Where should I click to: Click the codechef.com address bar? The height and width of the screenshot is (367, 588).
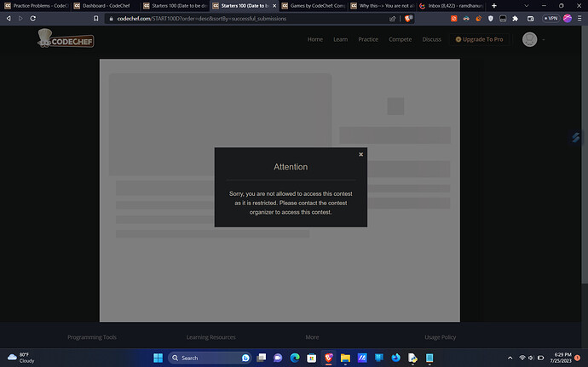pyautogui.click(x=247, y=19)
